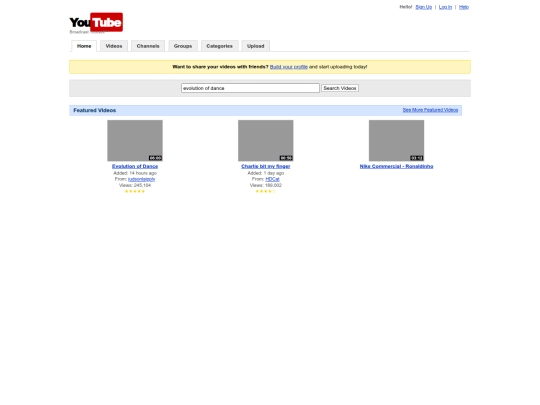Open the Channels tab
The image size is (540, 405).
coord(148,46)
